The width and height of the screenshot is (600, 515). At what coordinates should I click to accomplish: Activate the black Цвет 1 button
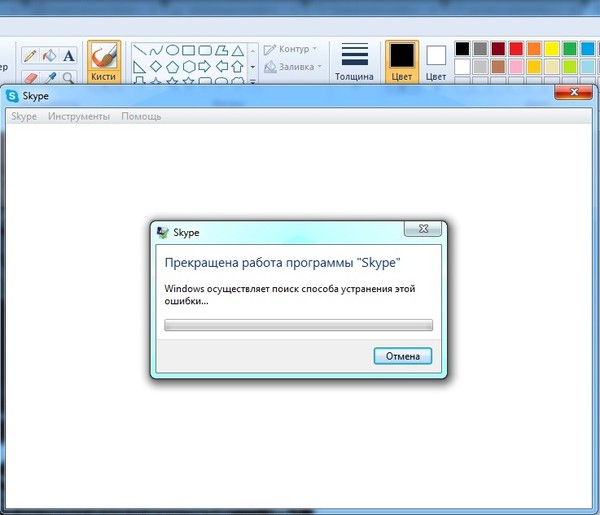(402, 62)
